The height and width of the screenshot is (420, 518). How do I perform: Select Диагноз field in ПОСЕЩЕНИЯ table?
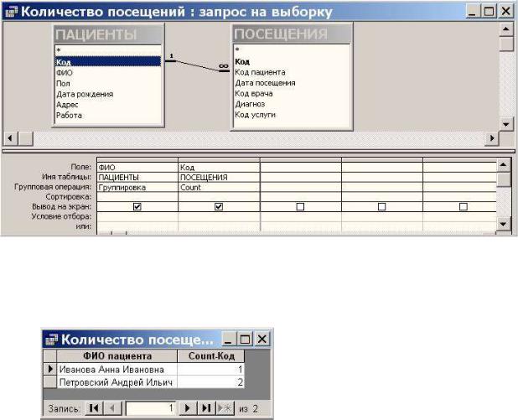click(292, 104)
